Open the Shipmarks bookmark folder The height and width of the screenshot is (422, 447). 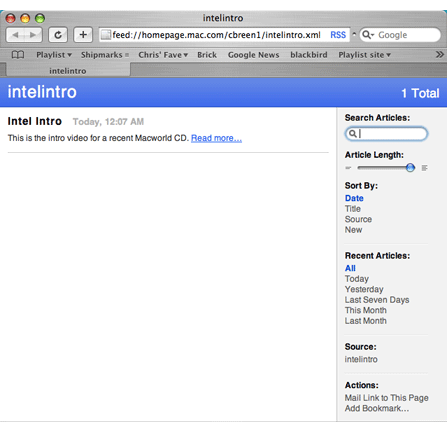pos(105,55)
